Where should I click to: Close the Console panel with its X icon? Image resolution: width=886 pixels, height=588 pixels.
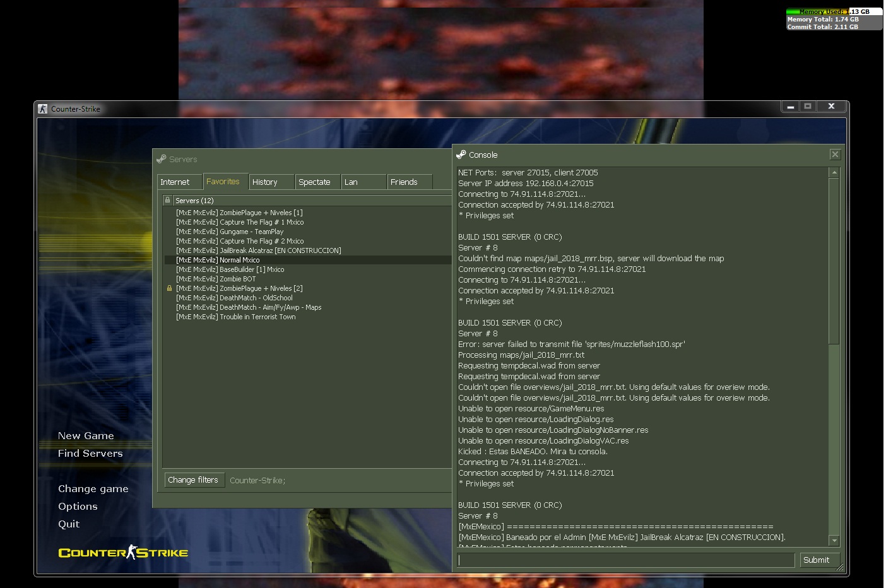pyautogui.click(x=835, y=155)
